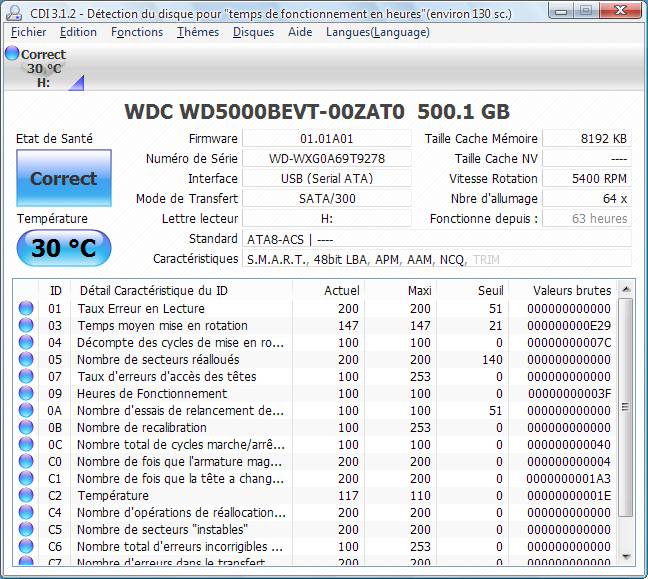
Task: Click the status orb for ID C0 row
Action: coord(26,461)
